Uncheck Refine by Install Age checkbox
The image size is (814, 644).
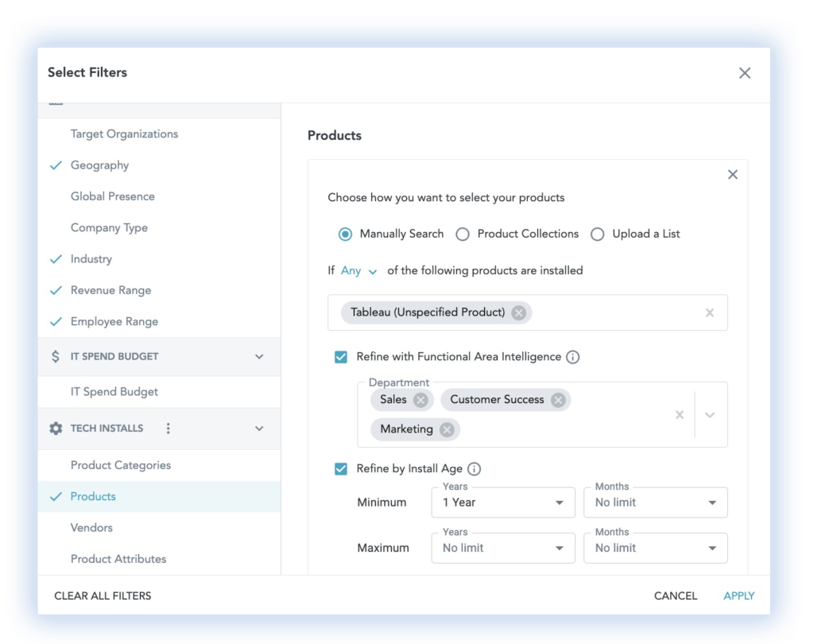click(x=341, y=469)
